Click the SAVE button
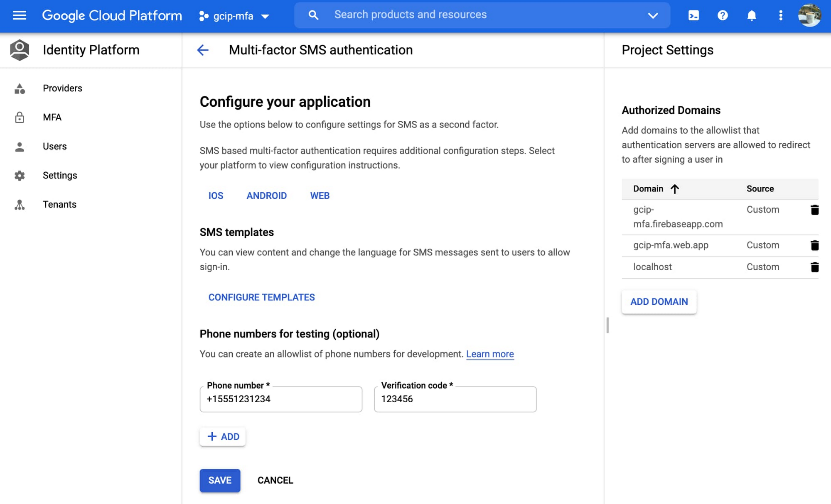831x504 pixels. pos(220,480)
